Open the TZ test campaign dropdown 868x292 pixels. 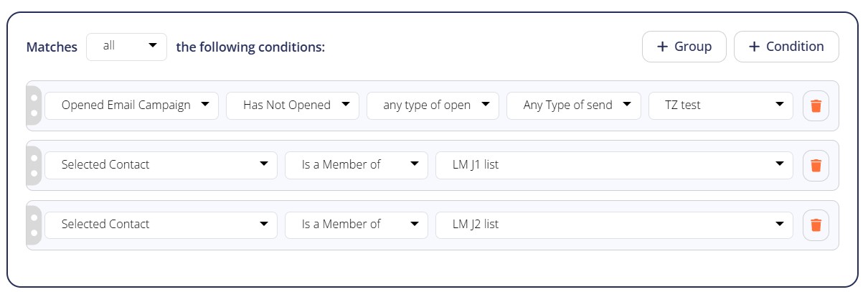[x=721, y=105]
